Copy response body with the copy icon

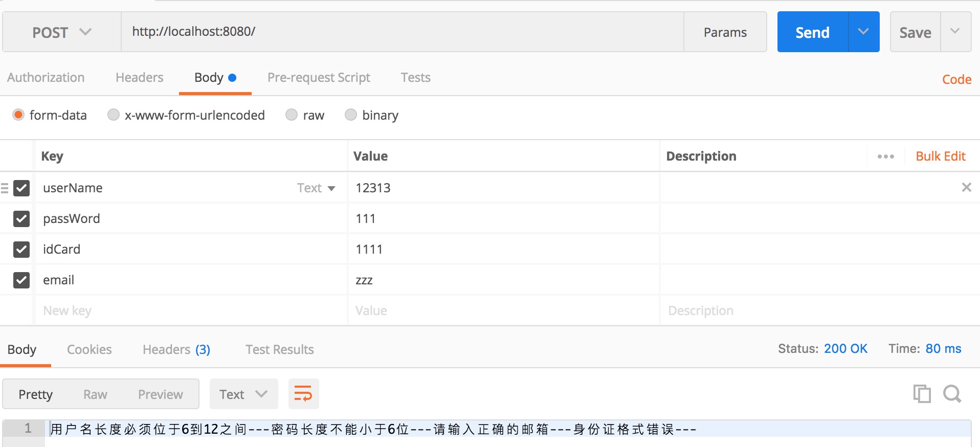pyautogui.click(x=922, y=394)
